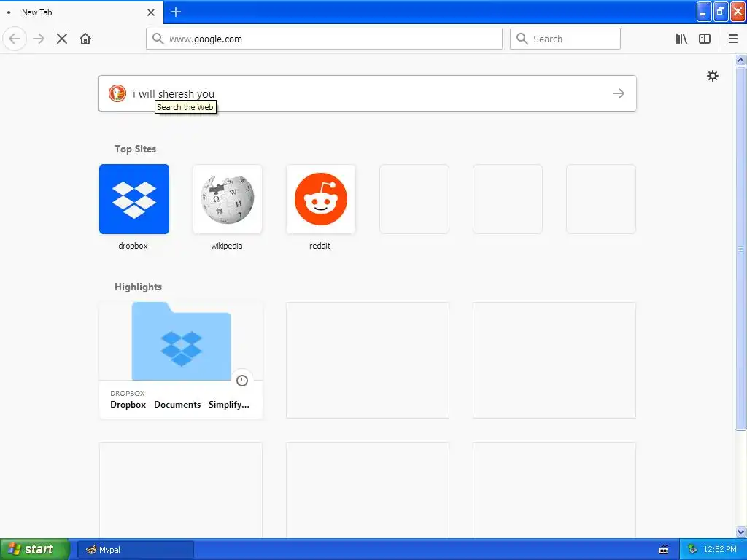Show the sidebars panel

tap(705, 39)
